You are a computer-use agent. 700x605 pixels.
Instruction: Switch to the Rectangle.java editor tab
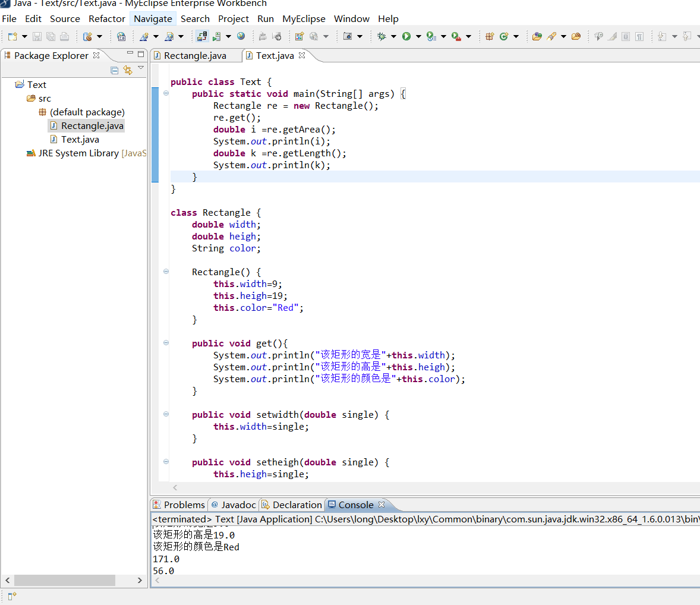194,55
